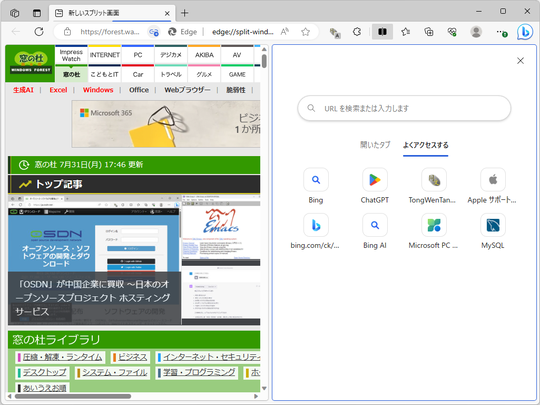Reload the current page

click(39, 32)
